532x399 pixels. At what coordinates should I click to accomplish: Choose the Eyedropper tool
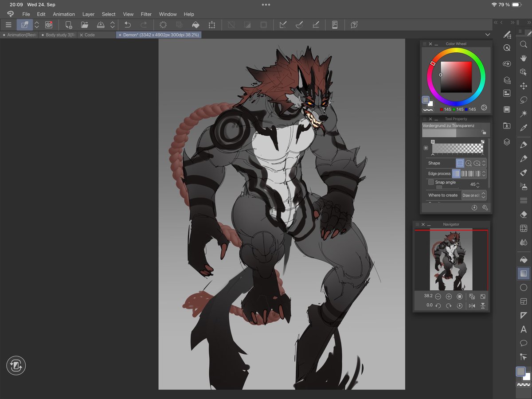point(524,128)
